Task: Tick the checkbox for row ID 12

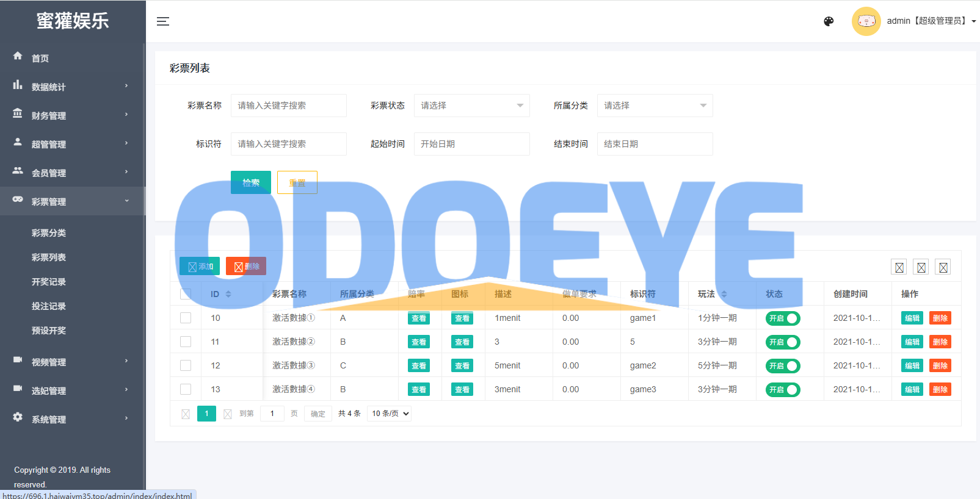Action: point(186,365)
